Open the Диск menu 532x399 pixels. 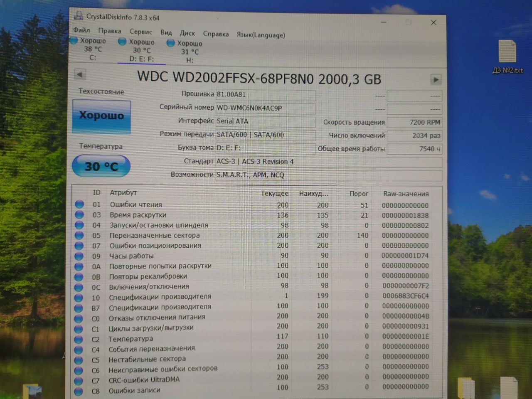pyautogui.click(x=187, y=33)
